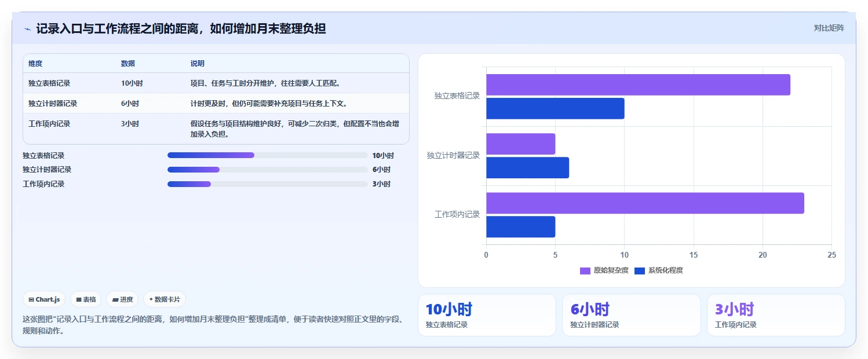Select table cell 独立计时器记录
This screenshot has height=359, width=868.
pyautogui.click(x=53, y=104)
